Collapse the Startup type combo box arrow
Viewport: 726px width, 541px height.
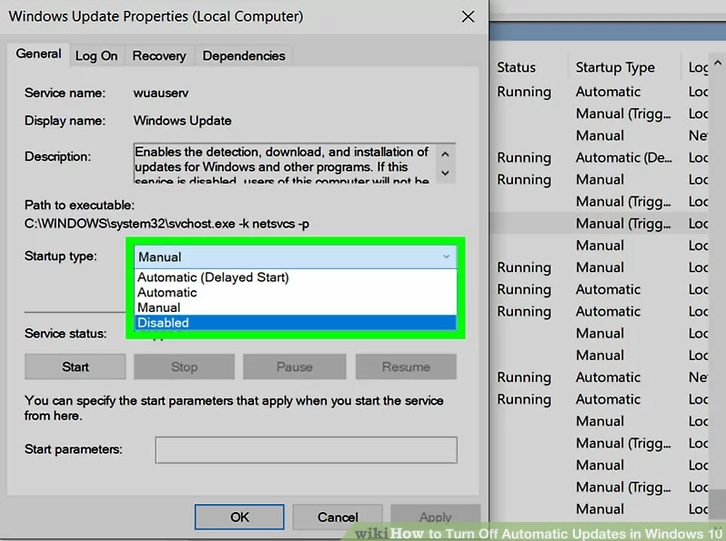(x=445, y=257)
